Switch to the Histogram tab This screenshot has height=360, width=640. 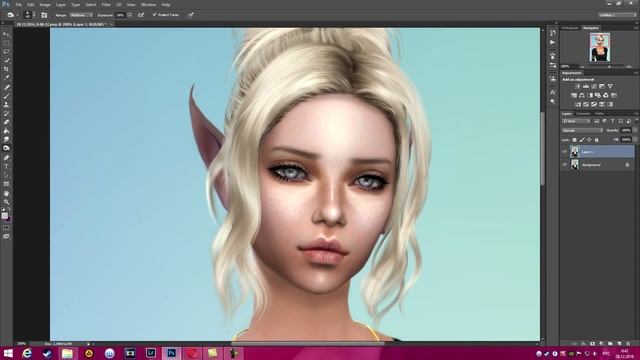[x=570, y=28]
